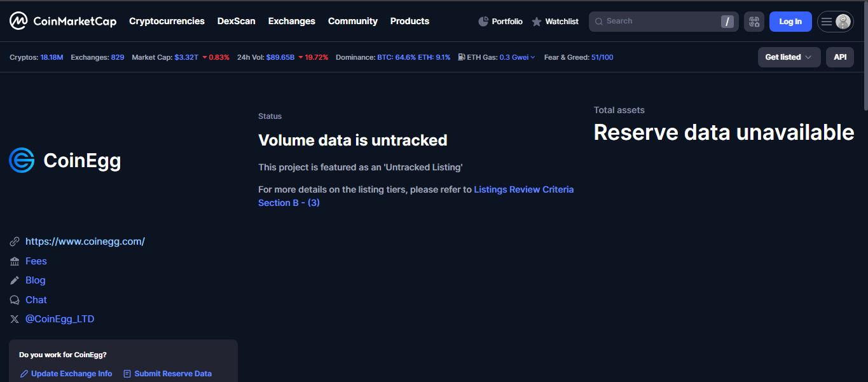Expand the Get listed dropdown
The image size is (868, 382).
(789, 57)
